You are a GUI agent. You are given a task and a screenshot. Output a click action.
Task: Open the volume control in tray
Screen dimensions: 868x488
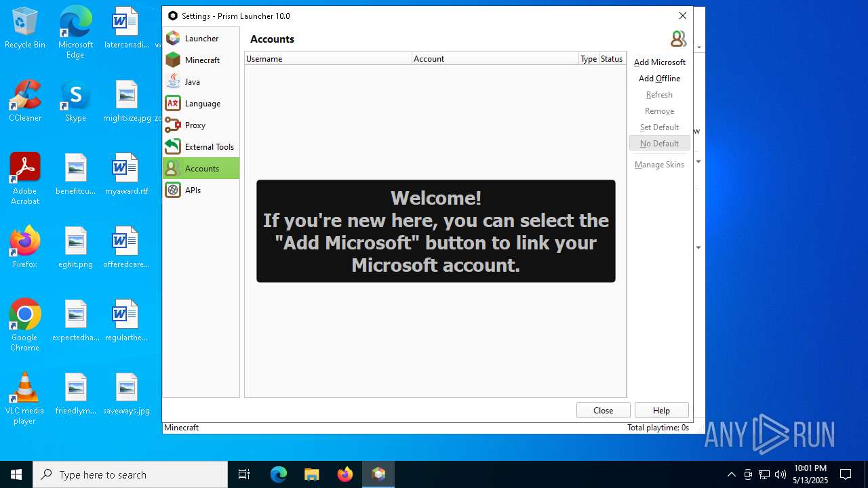(781, 474)
